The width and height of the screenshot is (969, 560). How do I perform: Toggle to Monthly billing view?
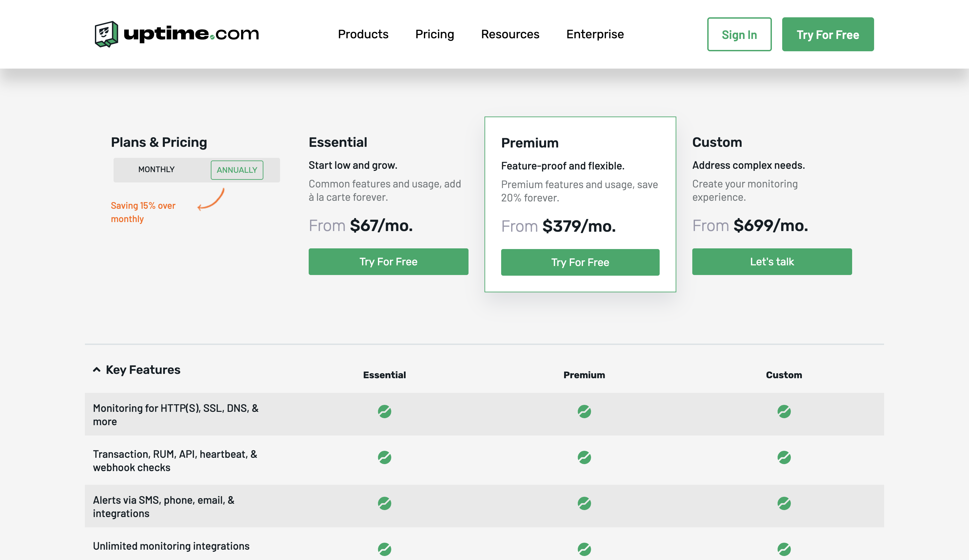coord(156,169)
